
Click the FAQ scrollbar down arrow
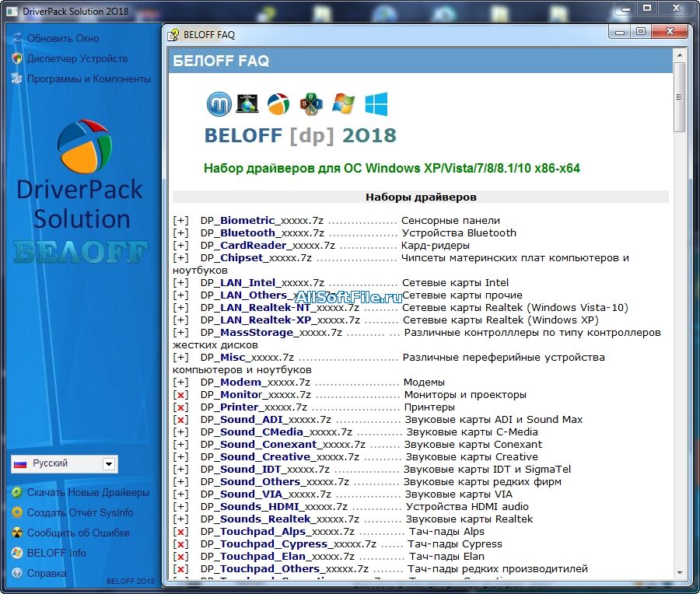click(680, 572)
